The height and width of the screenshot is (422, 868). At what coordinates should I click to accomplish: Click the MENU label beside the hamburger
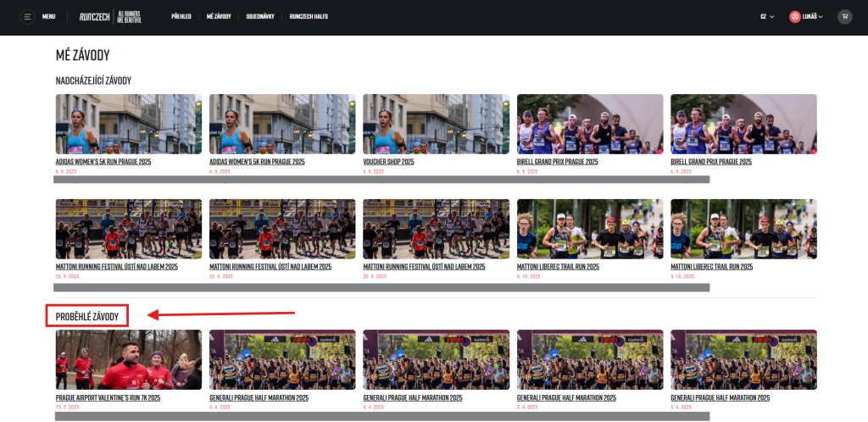[x=48, y=17]
